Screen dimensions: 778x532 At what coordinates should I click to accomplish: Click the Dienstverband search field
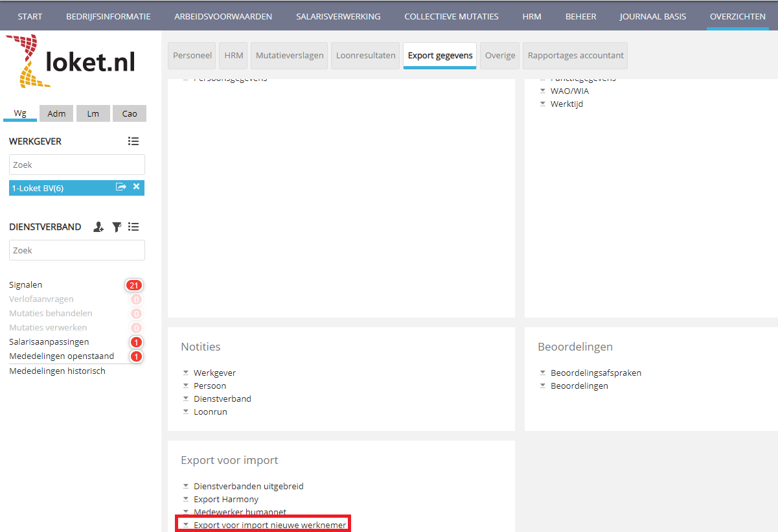[76, 250]
